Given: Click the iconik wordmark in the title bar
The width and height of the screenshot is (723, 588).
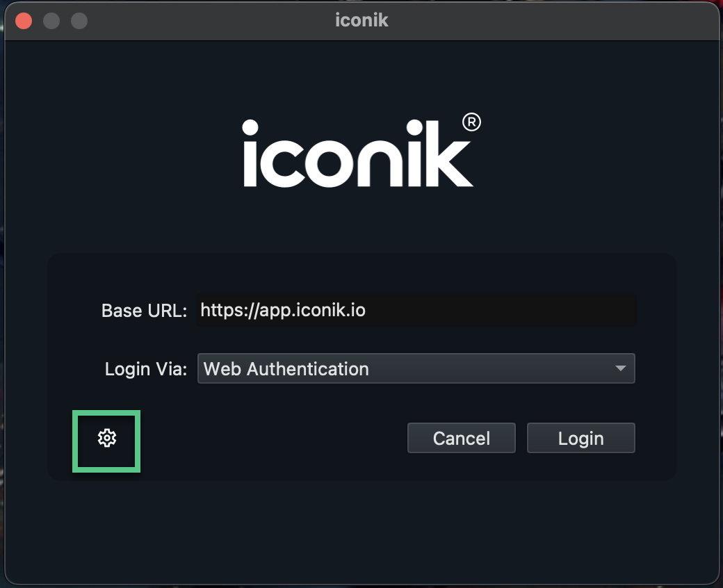Looking at the screenshot, I should coord(361,20).
